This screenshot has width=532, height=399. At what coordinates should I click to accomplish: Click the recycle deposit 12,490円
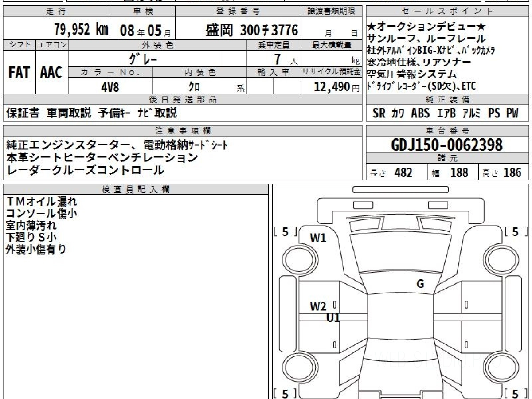tap(337, 87)
